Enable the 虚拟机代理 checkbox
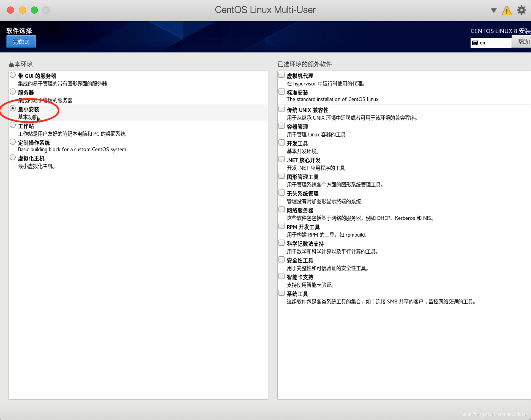Image resolution: width=531 pixels, height=420 pixels. 281,75
